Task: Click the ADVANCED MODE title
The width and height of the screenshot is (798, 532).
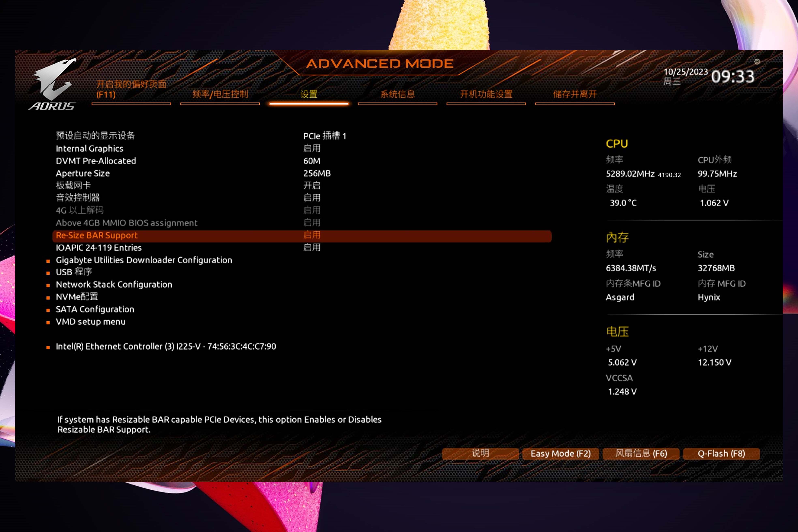Action: (x=380, y=64)
